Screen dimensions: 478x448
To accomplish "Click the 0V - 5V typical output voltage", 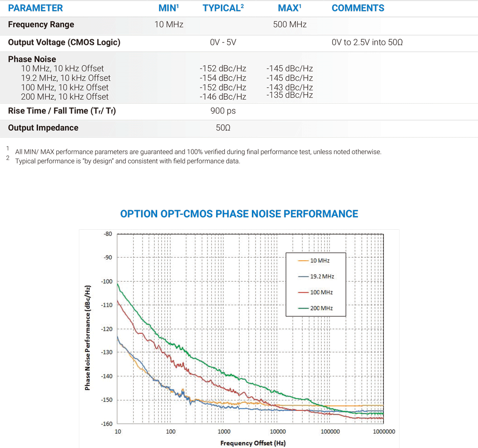I will (223, 43).
